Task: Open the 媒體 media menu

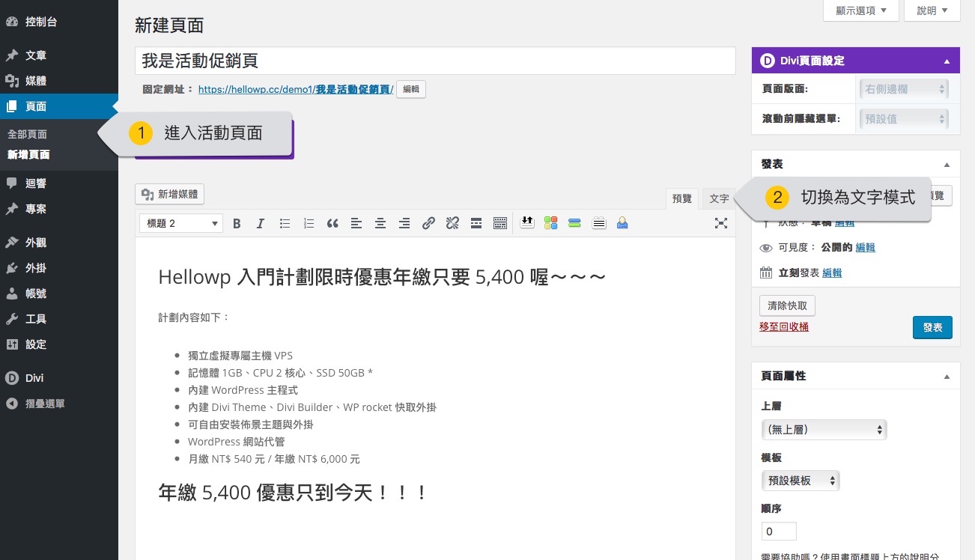Action: (x=59, y=81)
